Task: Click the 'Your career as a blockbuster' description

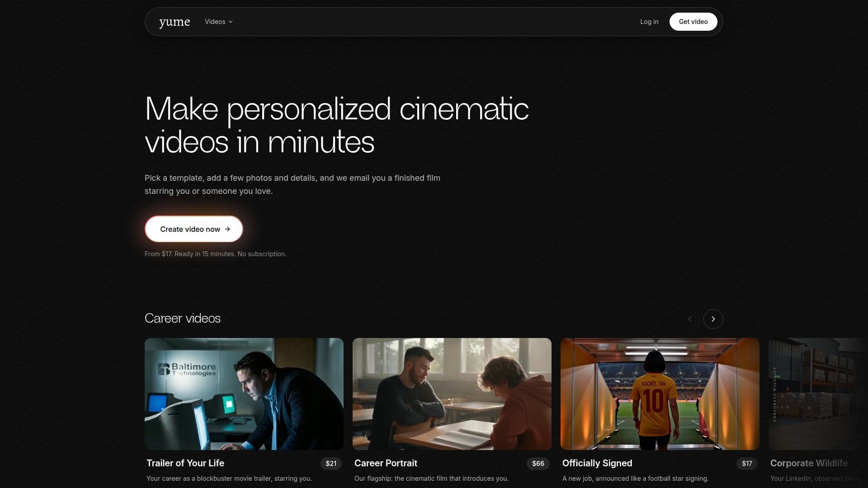Action: 229,479
